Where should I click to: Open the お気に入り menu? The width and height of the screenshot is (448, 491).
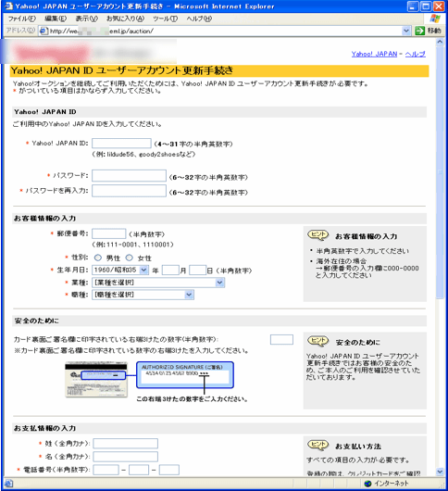[x=125, y=19]
